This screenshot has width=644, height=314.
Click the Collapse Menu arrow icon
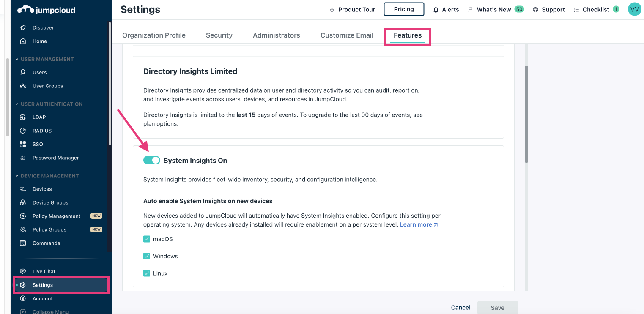click(x=23, y=312)
